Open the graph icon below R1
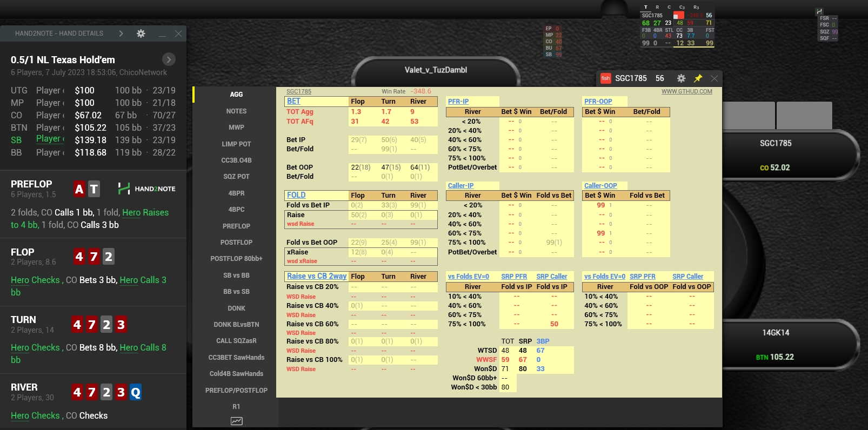Screen dimensions: 868x430 (x=237, y=421)
